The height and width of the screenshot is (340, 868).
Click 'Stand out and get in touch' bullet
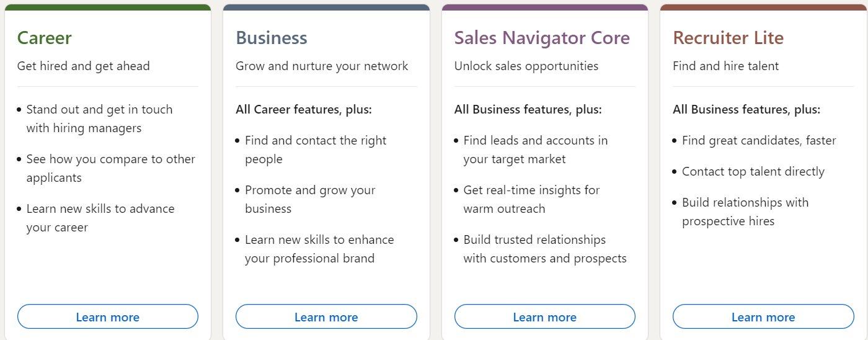tap(99, 110)
